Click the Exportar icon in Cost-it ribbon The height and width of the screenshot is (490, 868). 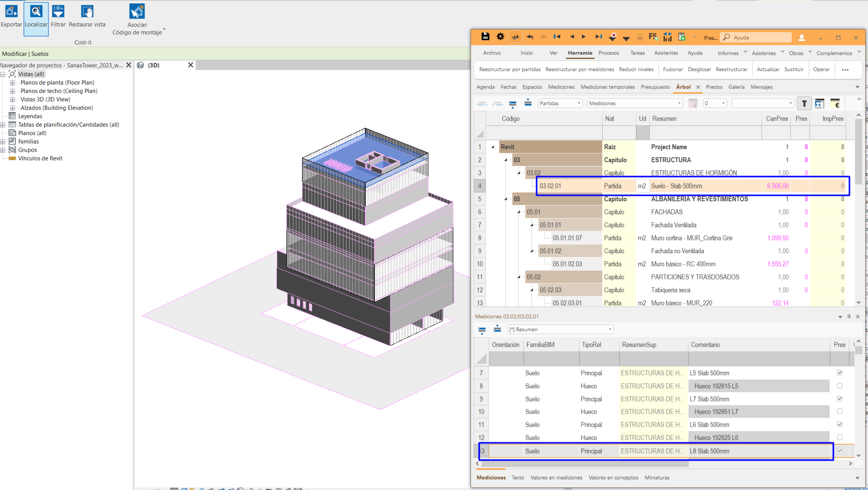pyautogui.click(x=11, y=12)
